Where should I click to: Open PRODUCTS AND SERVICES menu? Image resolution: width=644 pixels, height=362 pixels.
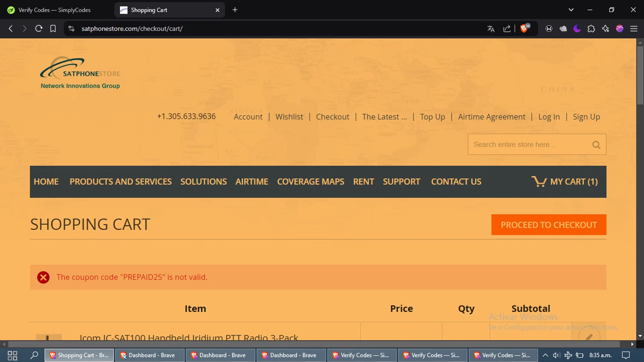point(121,182)
